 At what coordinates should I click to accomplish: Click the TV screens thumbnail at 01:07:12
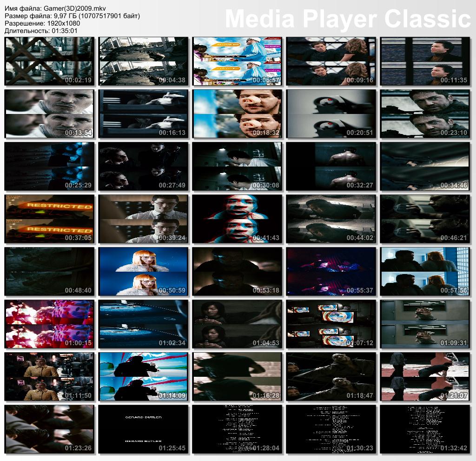click(x=331, y=324)
